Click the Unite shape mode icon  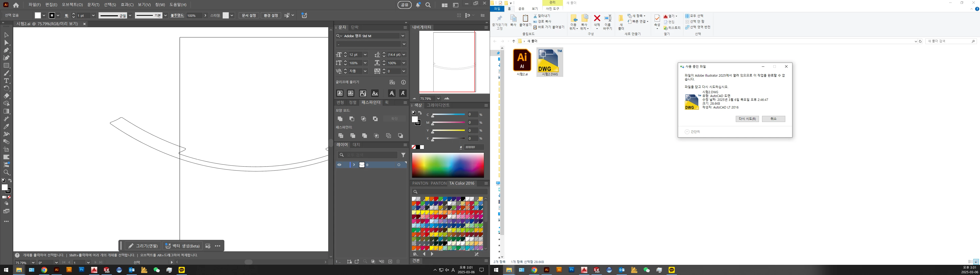coord(340,119)
